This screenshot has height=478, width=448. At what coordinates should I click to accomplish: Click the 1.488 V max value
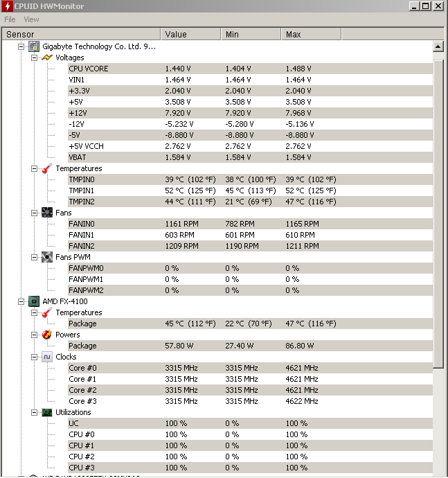click(x=298, y=69)
